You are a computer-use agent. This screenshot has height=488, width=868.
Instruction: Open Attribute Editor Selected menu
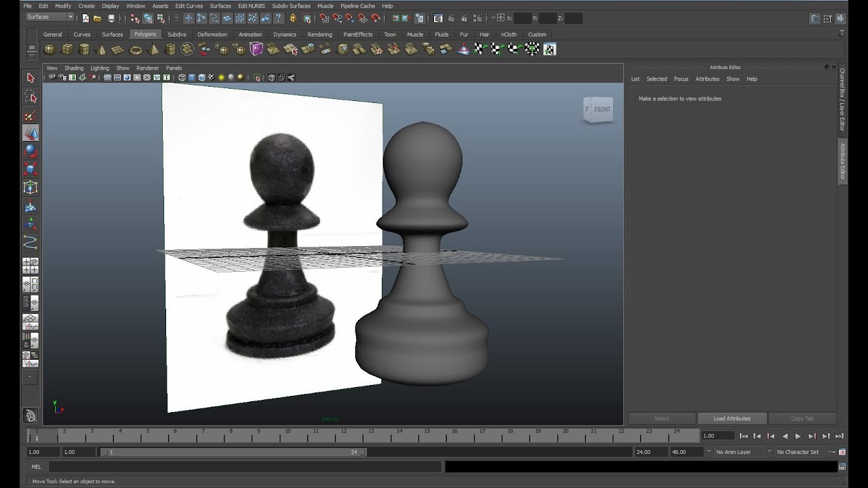click(x=656, y=79)
